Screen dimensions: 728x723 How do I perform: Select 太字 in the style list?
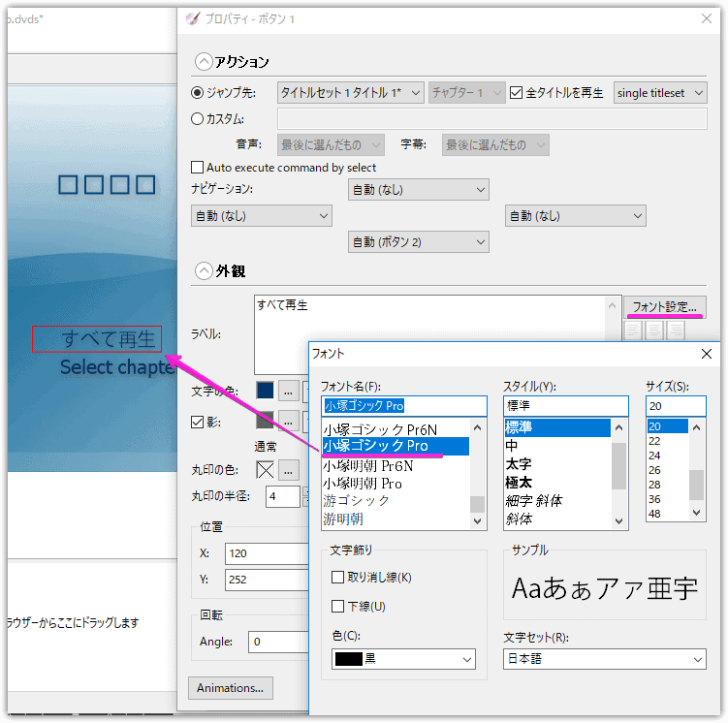click(520, 464)
